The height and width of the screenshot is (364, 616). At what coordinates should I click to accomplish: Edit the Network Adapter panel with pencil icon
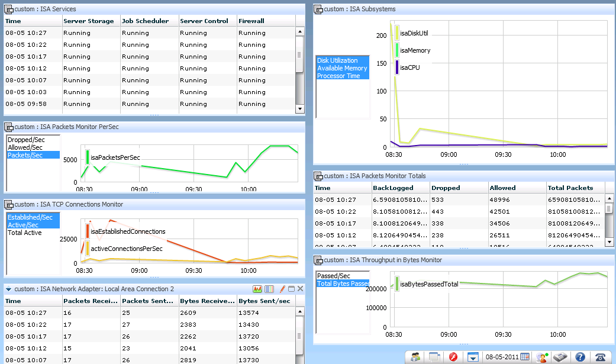point(282,289)
